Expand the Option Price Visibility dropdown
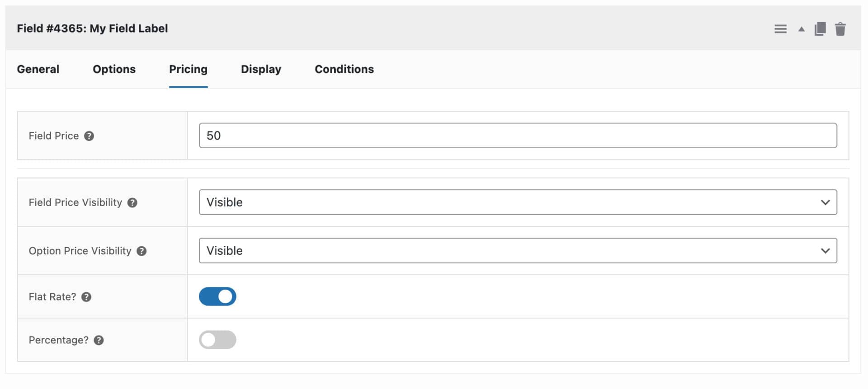This screenshot has width=868, height=389. click(x=518, y=251)
